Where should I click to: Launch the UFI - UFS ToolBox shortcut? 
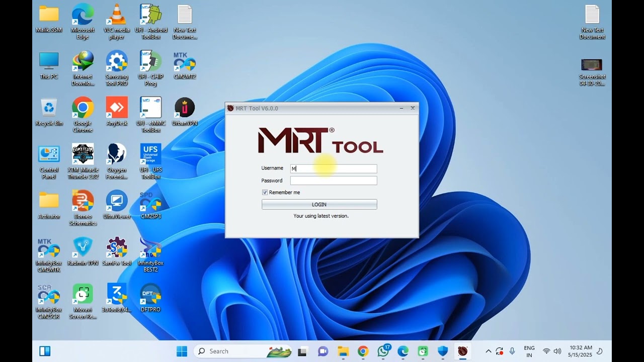[x=150, y=162]
